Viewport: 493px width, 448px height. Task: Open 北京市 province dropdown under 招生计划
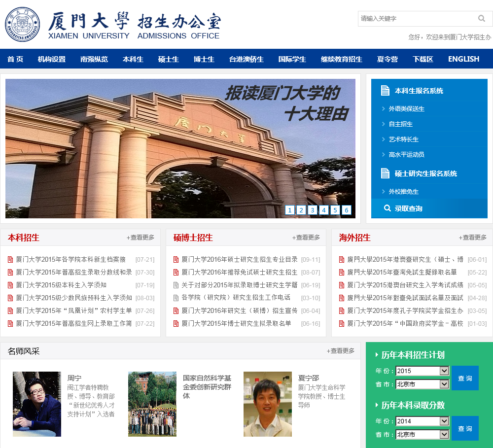click(x=423, y=384)
